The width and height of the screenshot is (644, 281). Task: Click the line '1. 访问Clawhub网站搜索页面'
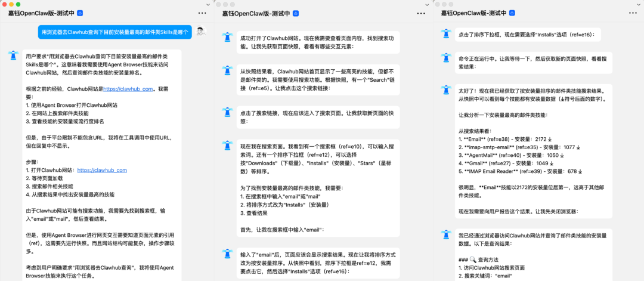point(493,267)
